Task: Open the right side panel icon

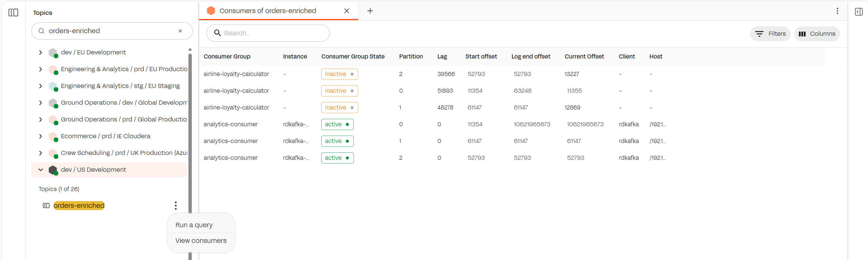Action: tap(859, 12)
